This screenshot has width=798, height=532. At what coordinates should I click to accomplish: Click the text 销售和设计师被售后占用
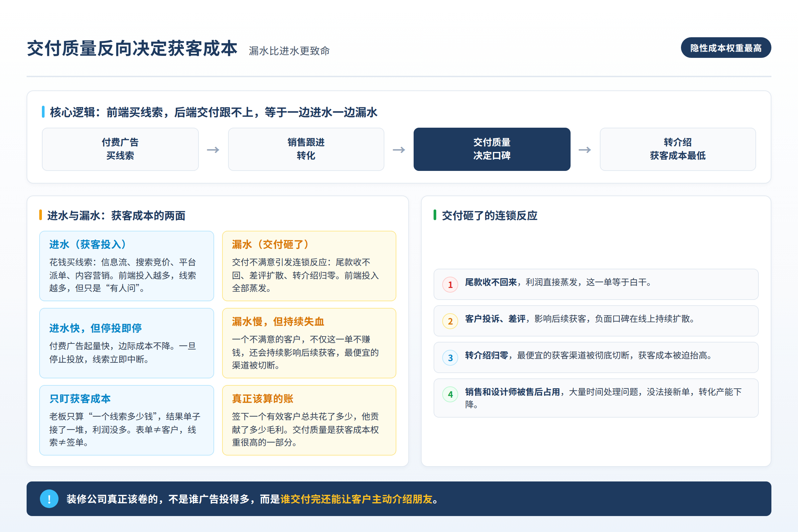pyautogui.click(x=512, y=392)
